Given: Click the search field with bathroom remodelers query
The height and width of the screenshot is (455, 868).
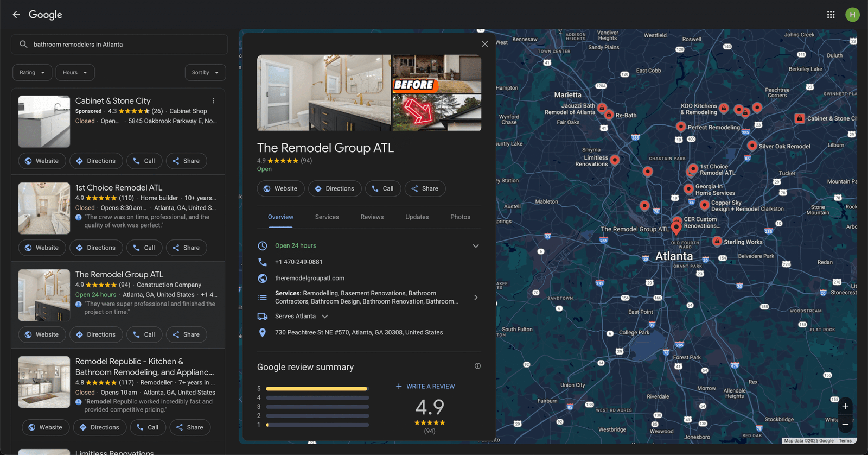Looking at the screenshot, I should 119,45.
